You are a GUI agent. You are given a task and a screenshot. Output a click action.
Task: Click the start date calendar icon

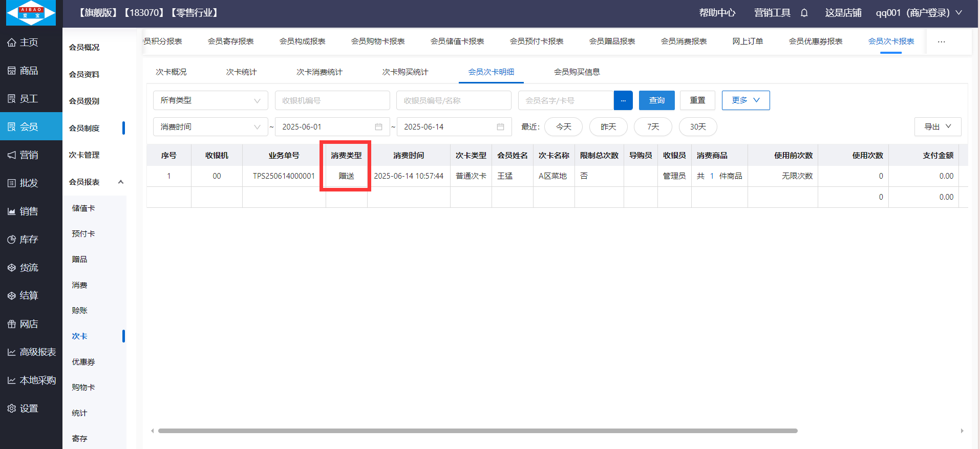point(378,127)
